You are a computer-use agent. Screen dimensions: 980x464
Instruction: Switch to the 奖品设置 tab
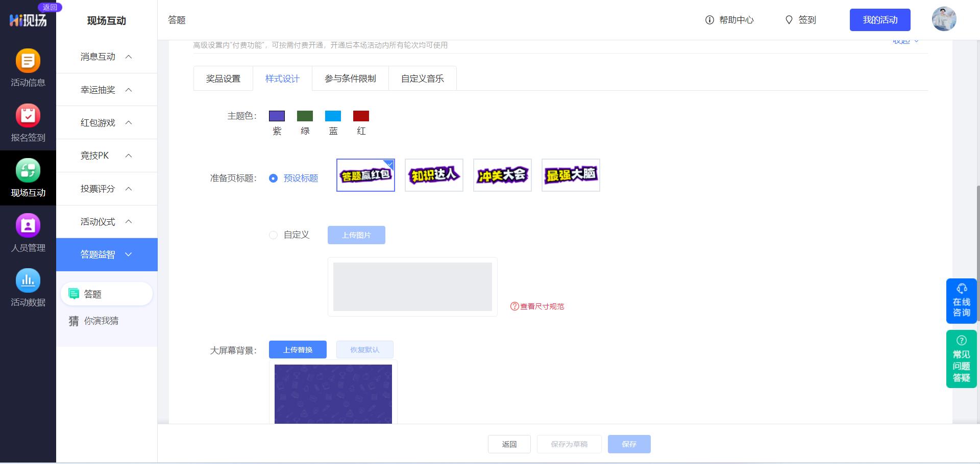pos(223,78)
